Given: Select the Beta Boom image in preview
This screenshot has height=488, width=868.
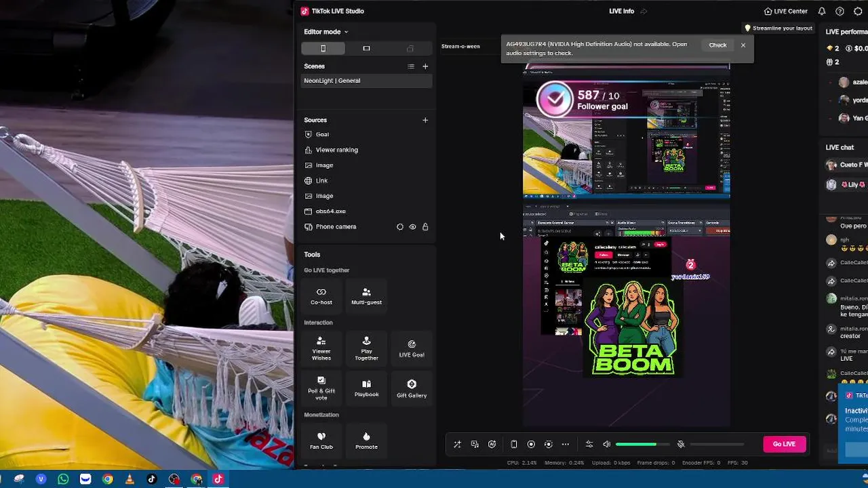Looking at the screenshot, I should (632, 328).
